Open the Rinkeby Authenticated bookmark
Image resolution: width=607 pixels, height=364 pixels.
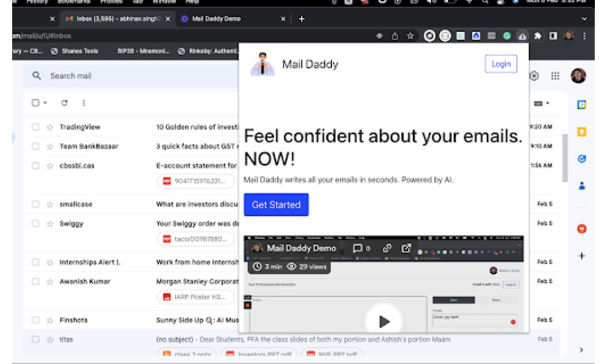208,51
